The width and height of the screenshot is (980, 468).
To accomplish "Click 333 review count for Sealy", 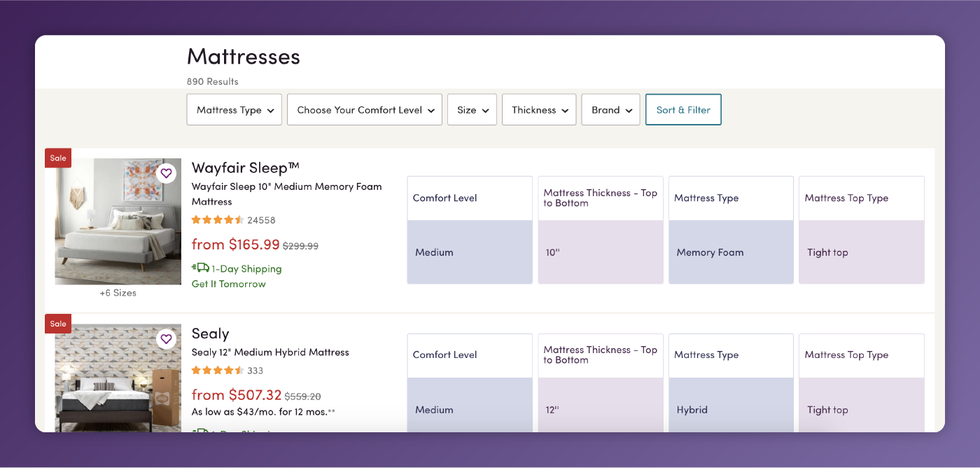I will click(255, 371).
